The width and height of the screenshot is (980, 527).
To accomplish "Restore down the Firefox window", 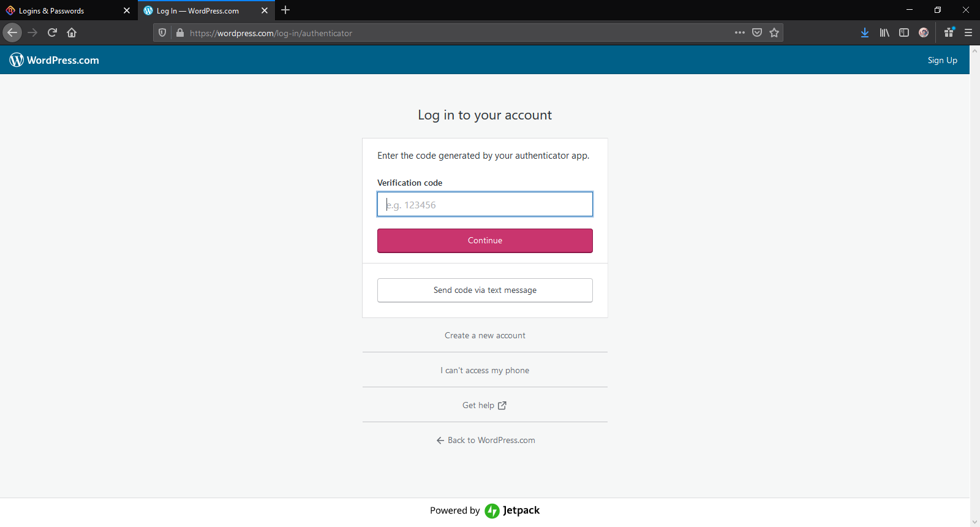I will pos(938,10).
